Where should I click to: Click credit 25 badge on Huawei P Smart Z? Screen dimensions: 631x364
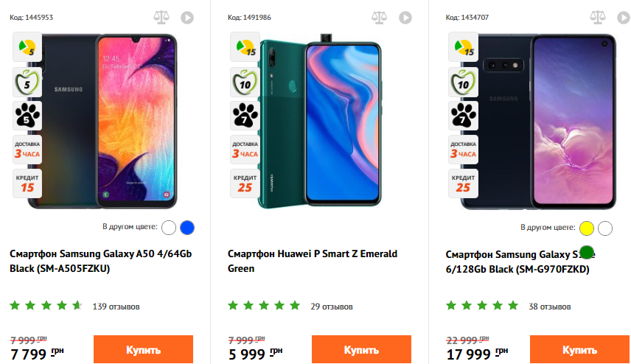pos(245,183)
